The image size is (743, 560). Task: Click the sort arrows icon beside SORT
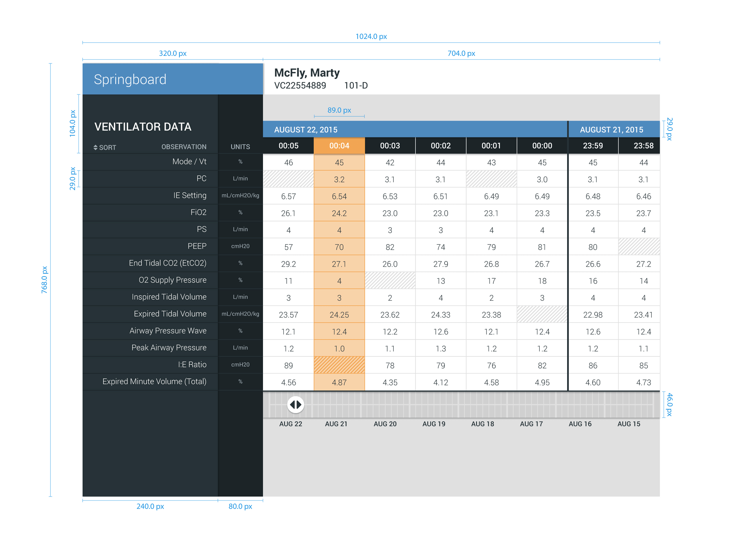point(95,147)
